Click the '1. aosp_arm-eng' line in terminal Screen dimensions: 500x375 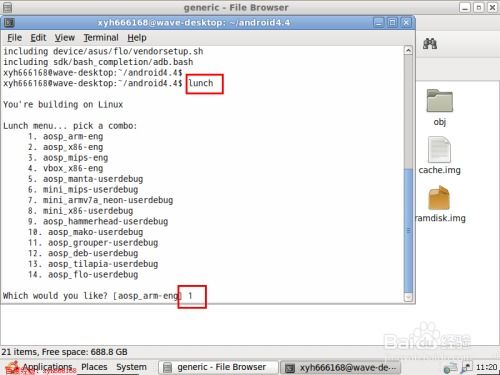66,136
